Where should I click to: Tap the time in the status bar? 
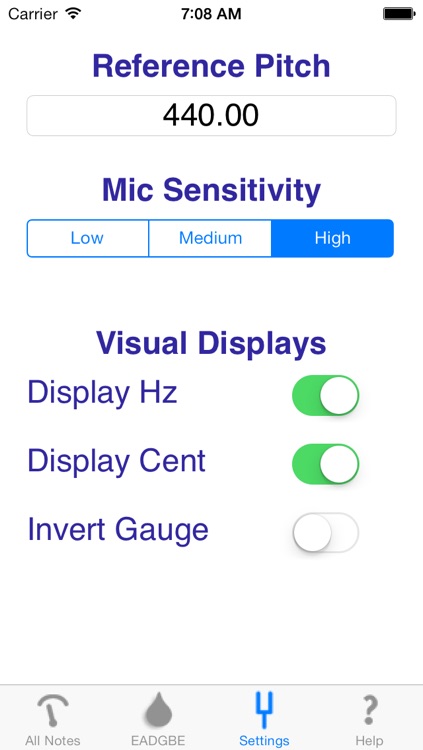211,14
